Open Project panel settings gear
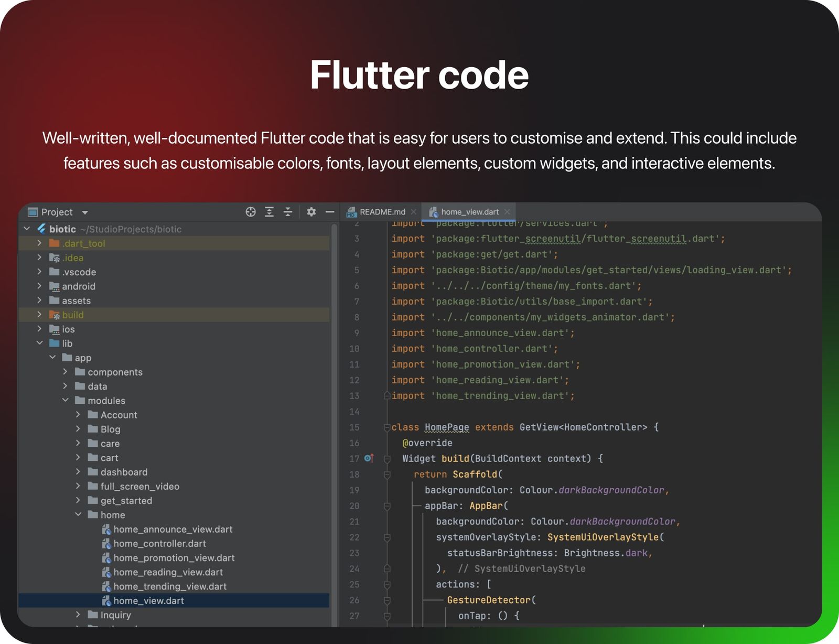This screenshot has width=839, height=644. (311, 212)
